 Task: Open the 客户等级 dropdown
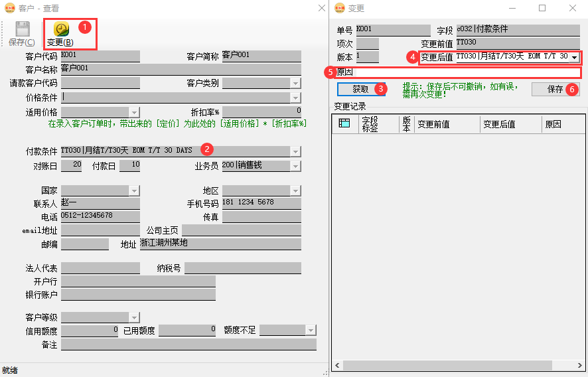click(134, 317)
